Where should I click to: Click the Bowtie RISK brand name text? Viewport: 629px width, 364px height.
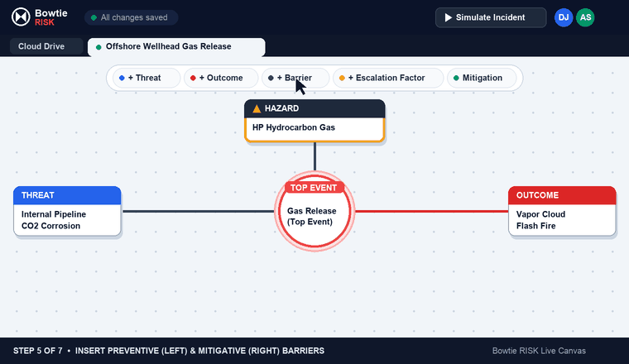pyautogui.click(x=51, y=17)
